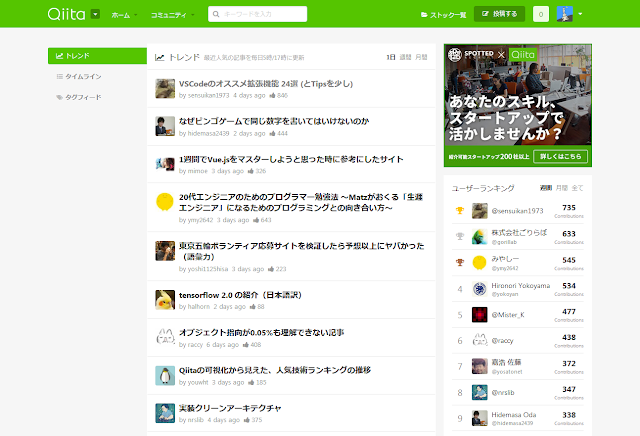Click the SPOTTED Qiita advertisement banner
The image size is (640, 436).
click(x=518, y=105)
